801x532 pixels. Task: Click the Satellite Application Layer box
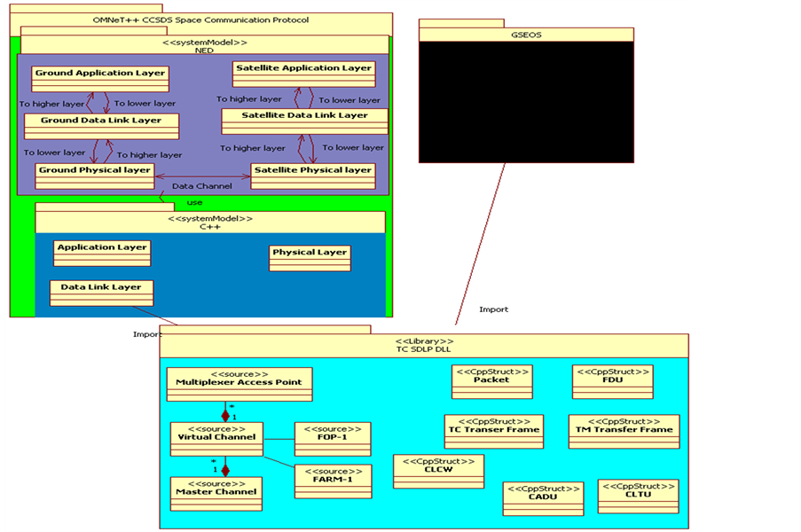(303, 74)
